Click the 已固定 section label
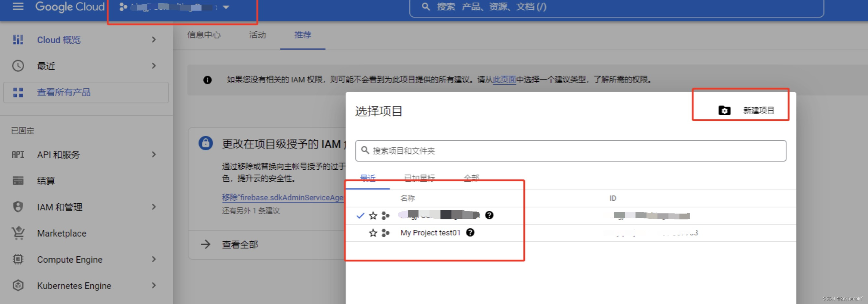This screenshot has width=868, height=304. 23,131
